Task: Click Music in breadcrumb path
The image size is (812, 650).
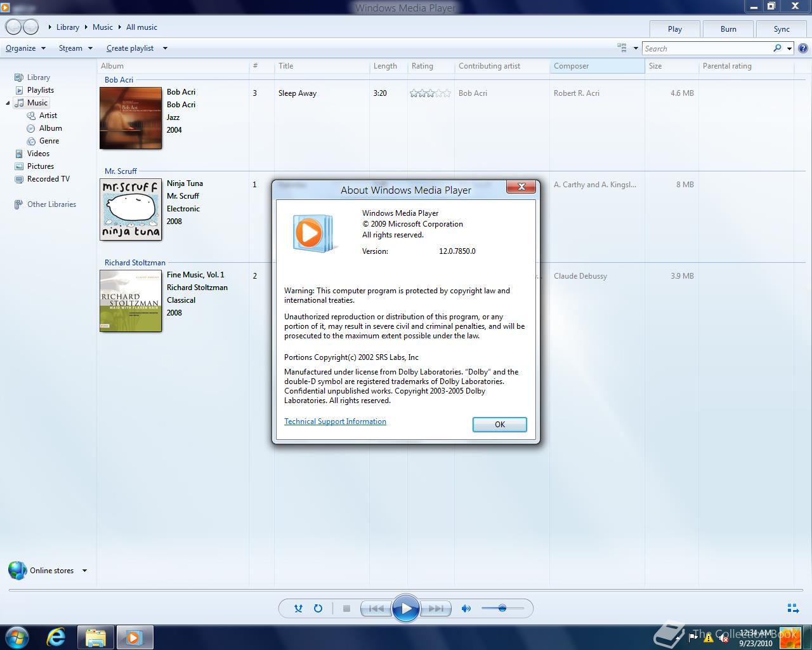Action: pyautogui.click(x=103, y=27)
